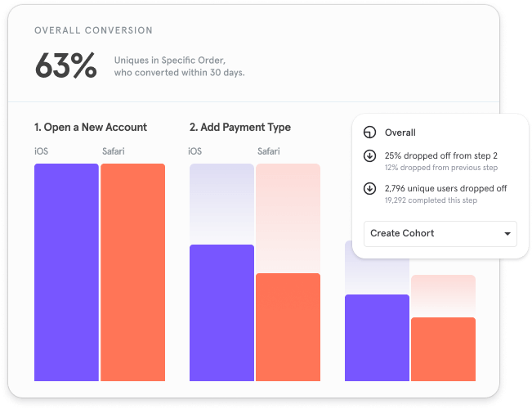This screenshot has width=532, height=409.
Task: Click the Create Cohort dropdown caret arrow
Action: coord(507,234)
